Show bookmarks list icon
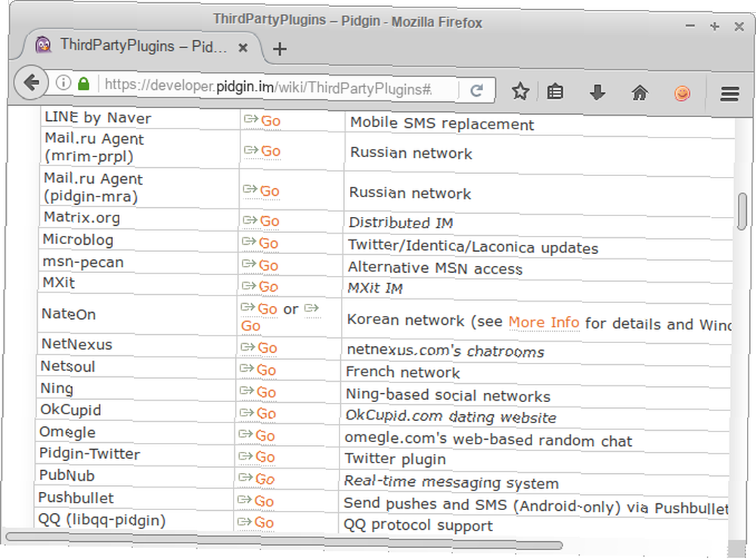This screenshot has height=560, width=756. pos(555,91)
